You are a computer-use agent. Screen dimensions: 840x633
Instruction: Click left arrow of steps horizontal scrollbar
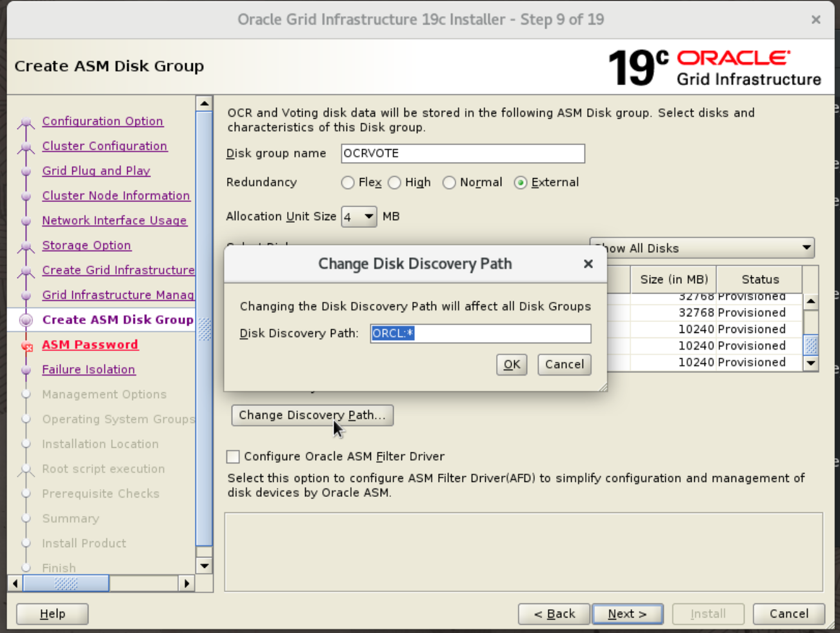[15, 583]
